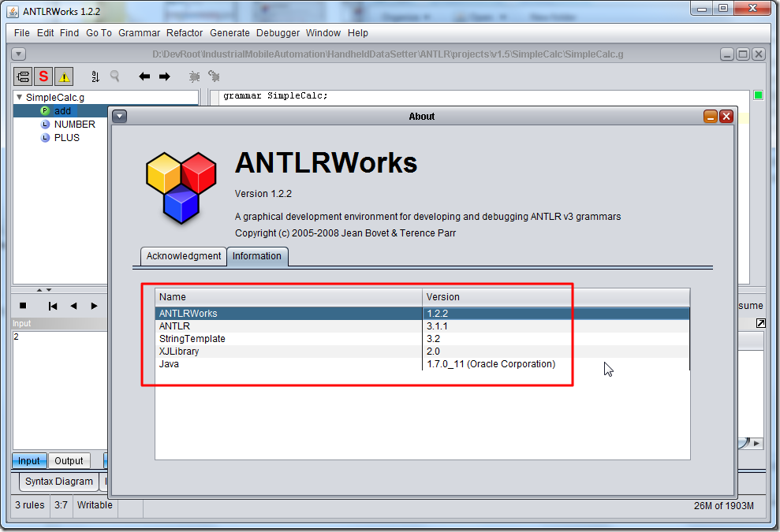
Task: Switch to the Output tab
Action: click(x=69, y=461)
